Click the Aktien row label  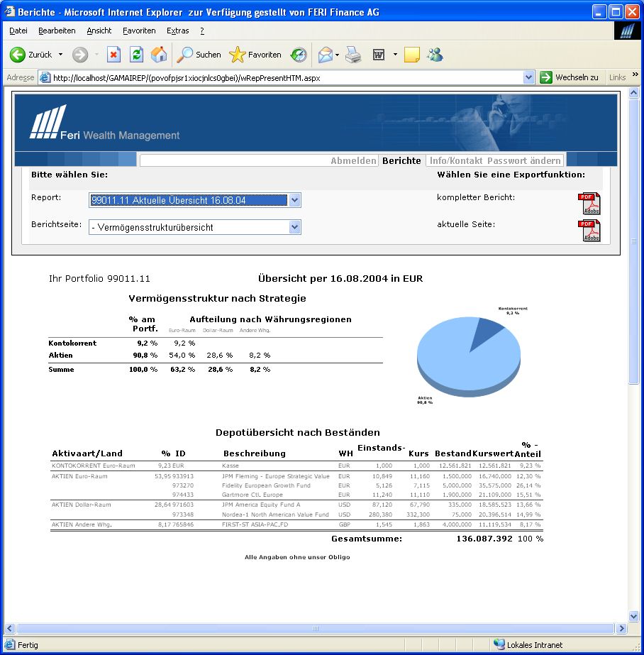[x=60, y=355]
